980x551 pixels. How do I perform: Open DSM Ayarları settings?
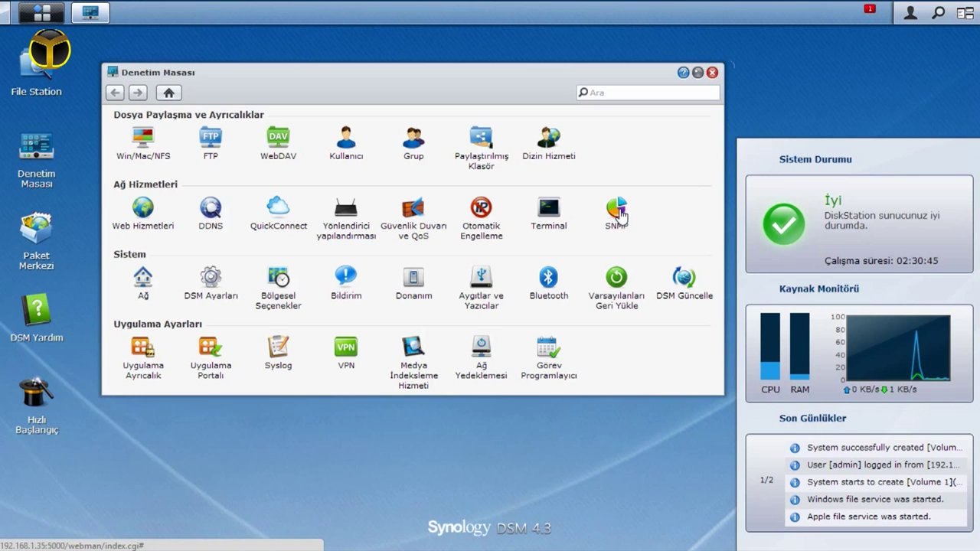click(x=211, y=282)
